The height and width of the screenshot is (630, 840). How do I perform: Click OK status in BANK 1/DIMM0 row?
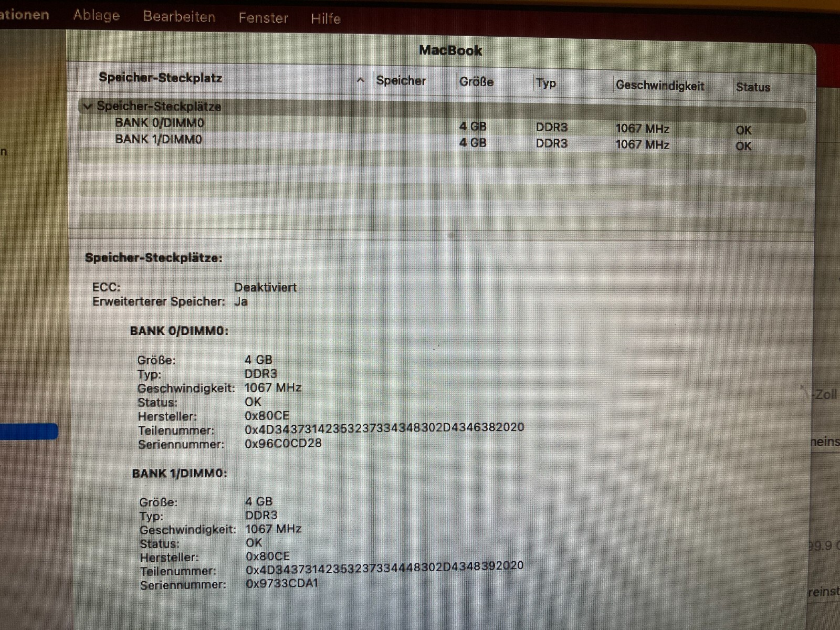(x=743, y=146)
